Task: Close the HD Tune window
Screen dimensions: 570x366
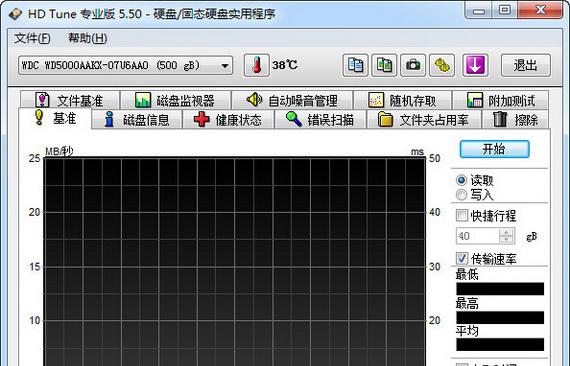Action: (541, 11)
